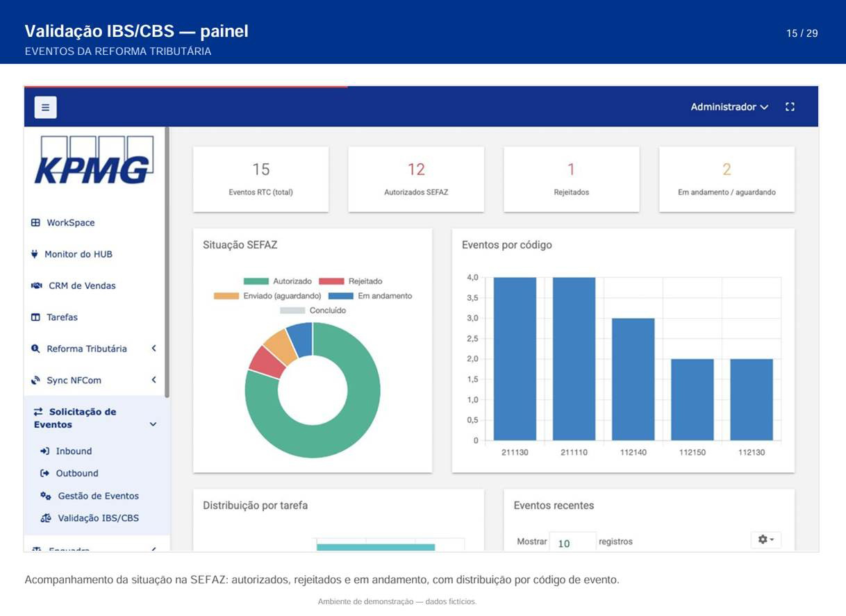Open the Administrador user dropdown
Screen dimensions: 846x616
729,107
